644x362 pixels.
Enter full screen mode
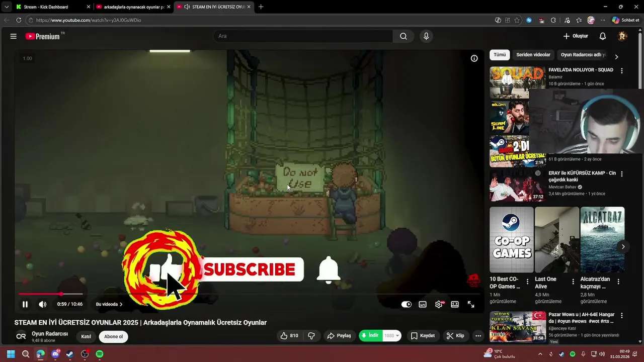(471, 304)
